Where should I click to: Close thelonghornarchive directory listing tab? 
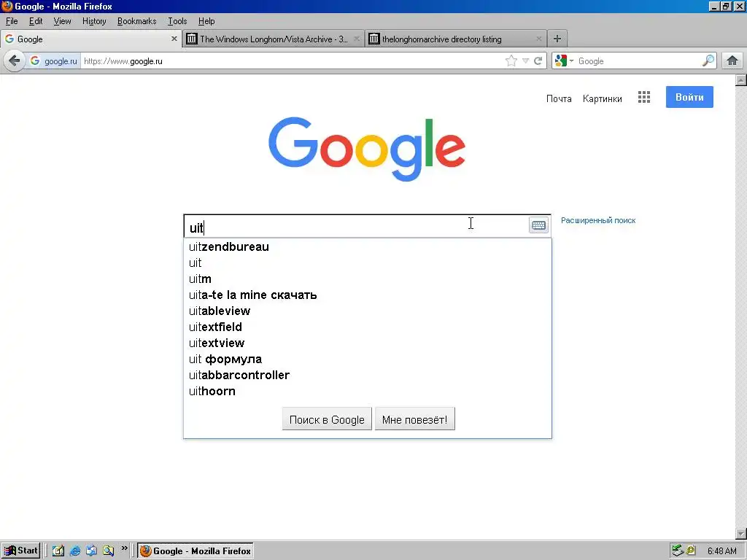539,39
